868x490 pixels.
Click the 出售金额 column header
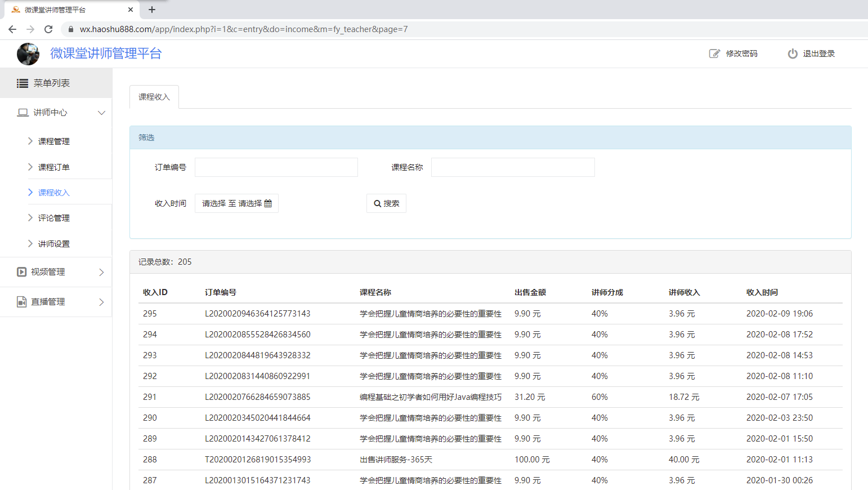point(530,292)
